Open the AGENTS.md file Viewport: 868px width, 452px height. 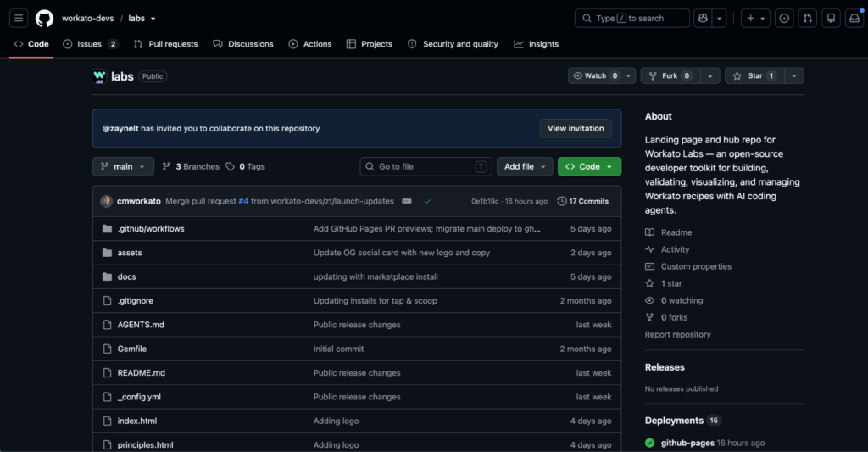[x=141, y=325]
